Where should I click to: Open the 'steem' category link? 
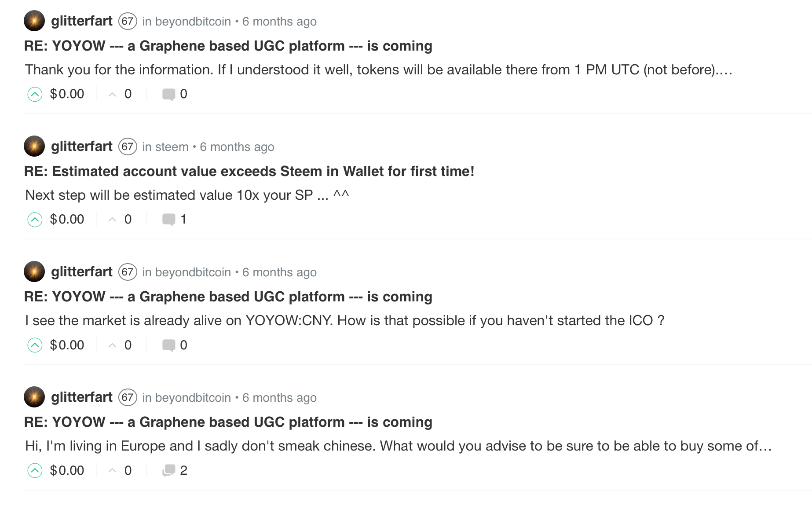pos(172,147)
